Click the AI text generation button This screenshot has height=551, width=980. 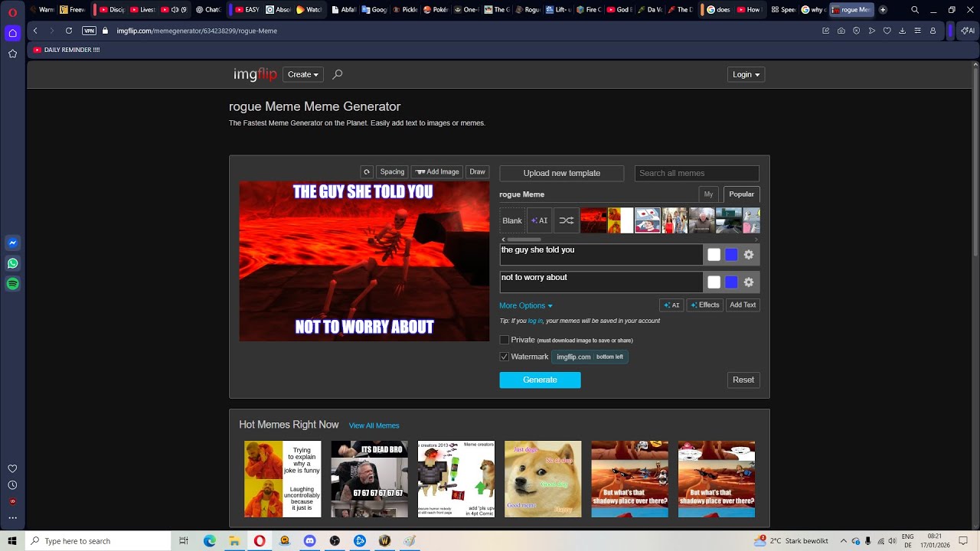pos(671,305)
